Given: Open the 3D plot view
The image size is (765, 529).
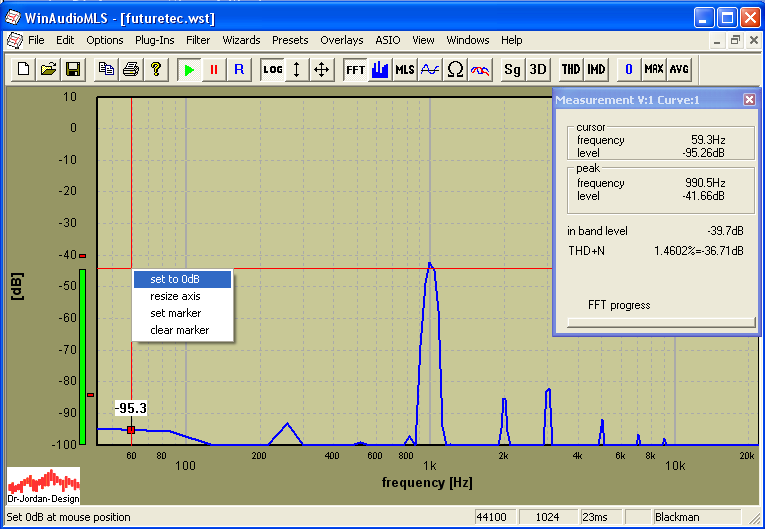Looking at the screenshot, I should pos(538,69).
